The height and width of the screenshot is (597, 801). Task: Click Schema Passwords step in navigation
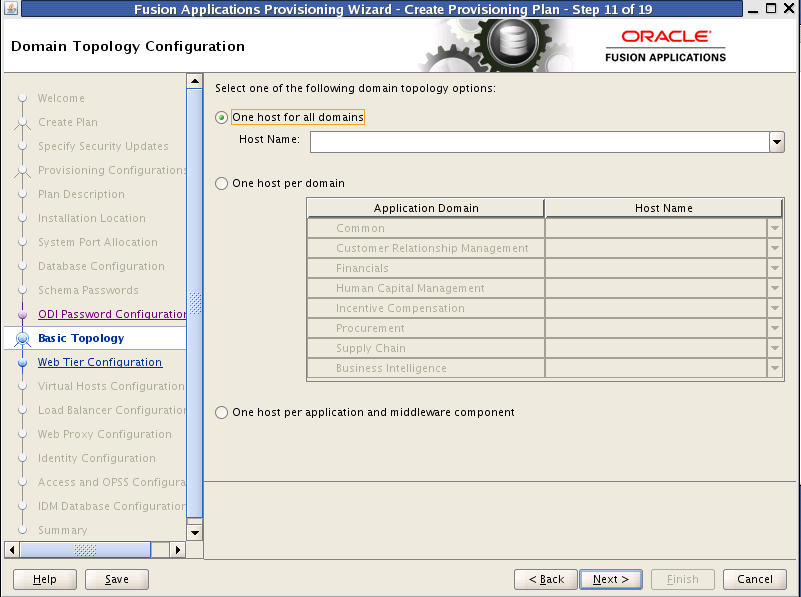[x=88, y=290]
